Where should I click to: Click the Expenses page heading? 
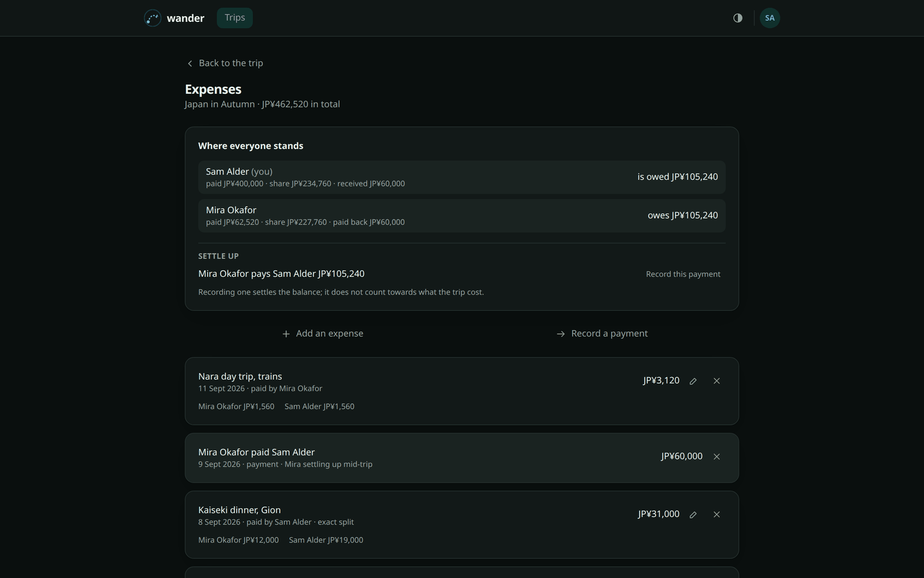tap(213, 89)
